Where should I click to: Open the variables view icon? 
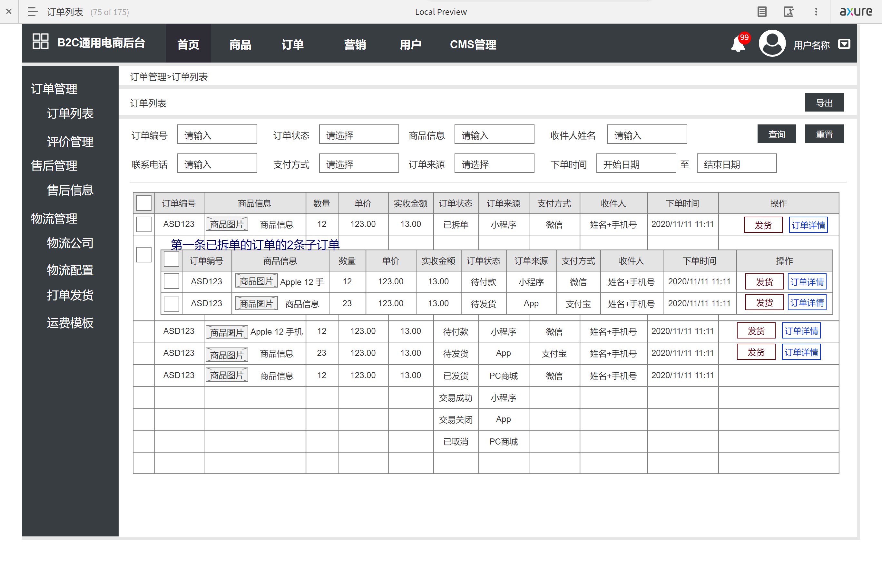pos(789,12)
